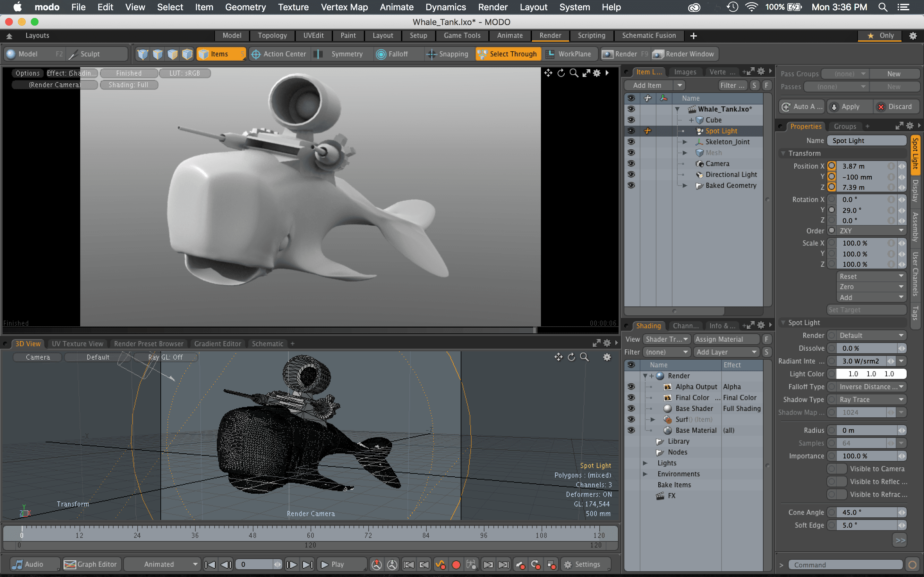The width and height of the screenshot is (924, 577).
Task: Expand the Lights group in Shading
Action: tap(645, 463)
